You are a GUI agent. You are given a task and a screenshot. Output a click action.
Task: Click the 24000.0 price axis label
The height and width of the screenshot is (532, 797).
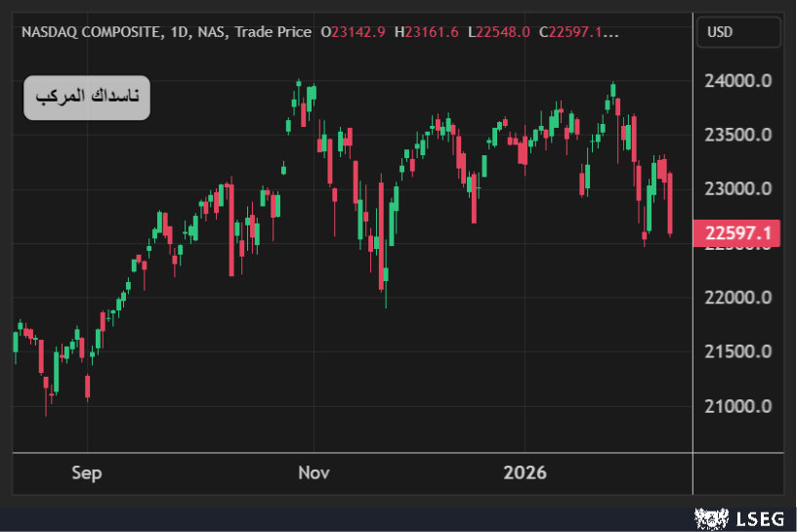(x=738, y=81)
